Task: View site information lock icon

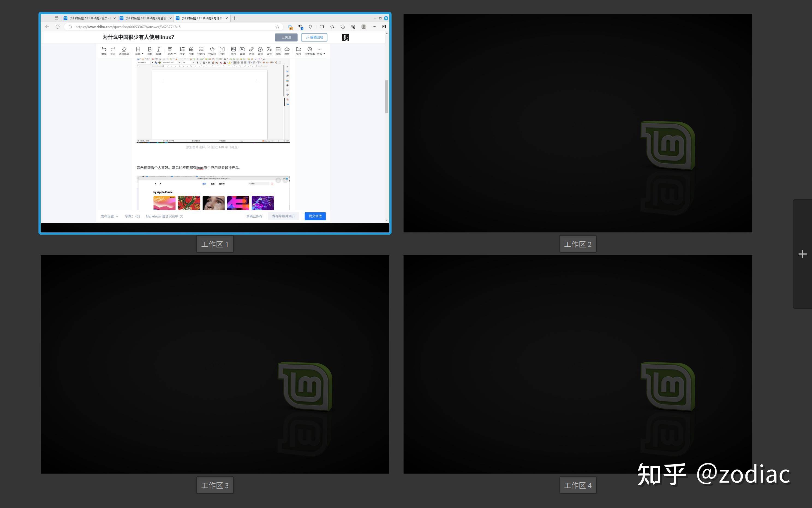Action: pos(70,26)
